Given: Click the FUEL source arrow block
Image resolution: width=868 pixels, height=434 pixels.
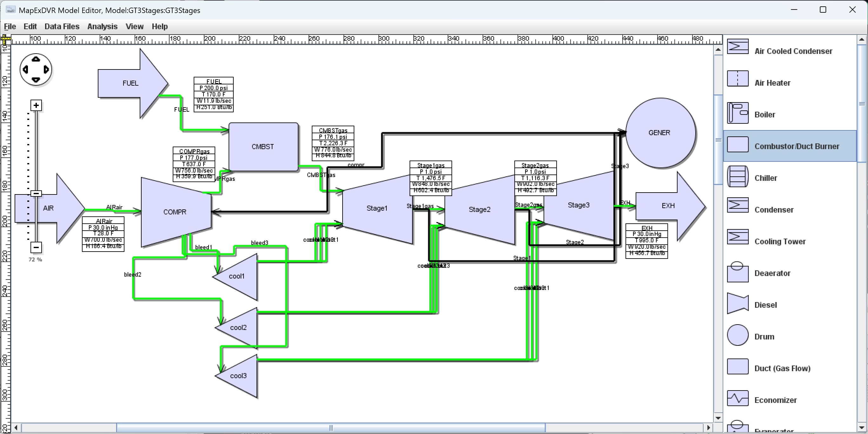Looking at the screenshot, I should [133, 83].
